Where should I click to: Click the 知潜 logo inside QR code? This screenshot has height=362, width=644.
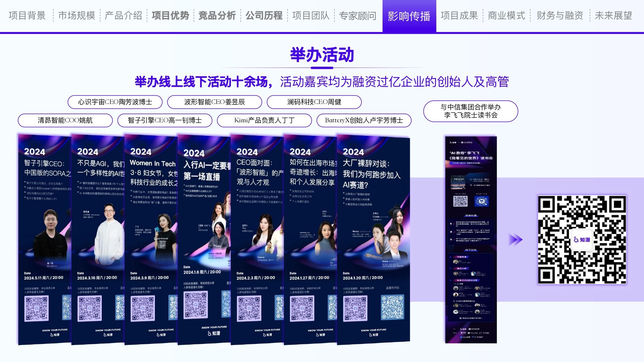[x=582, y=240]
